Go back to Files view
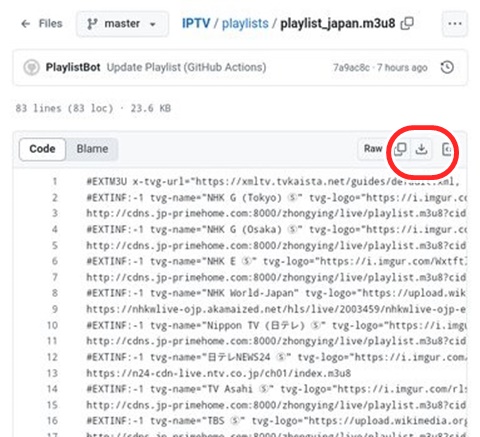 42,24
